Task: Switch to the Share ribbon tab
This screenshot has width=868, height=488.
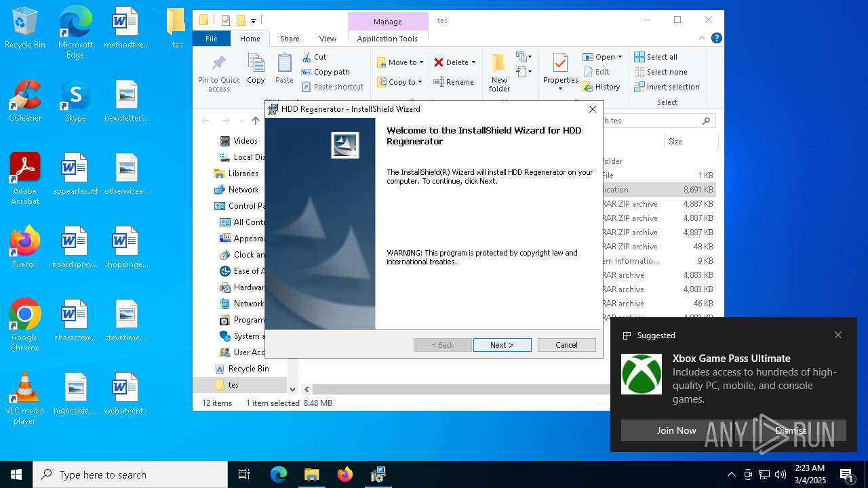Action: [x=290, y=39]
